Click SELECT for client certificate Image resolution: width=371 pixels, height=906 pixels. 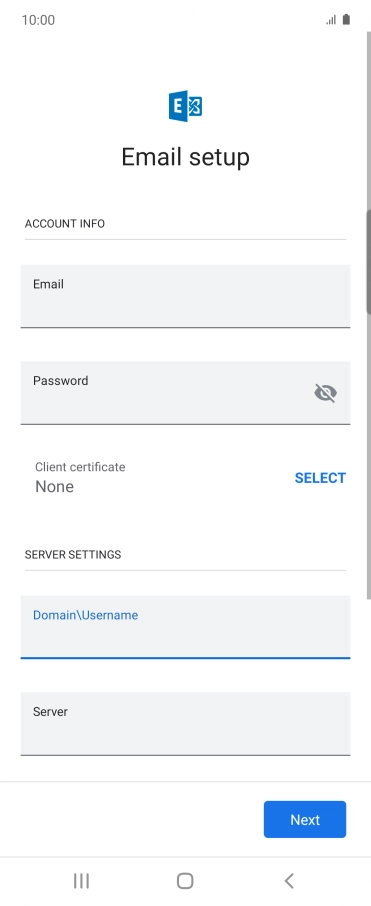tap(320, 478)
